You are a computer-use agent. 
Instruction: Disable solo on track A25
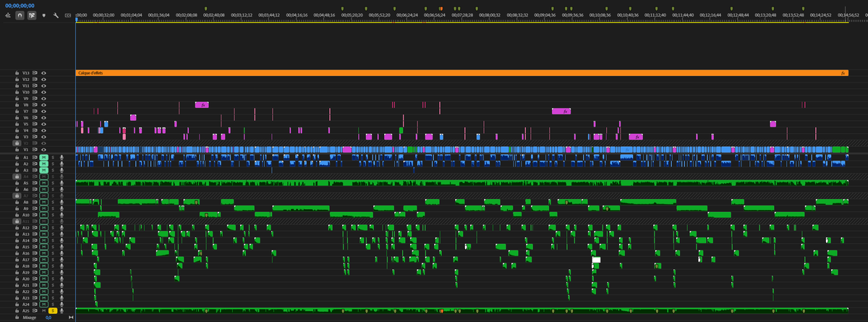click(53, 310)
